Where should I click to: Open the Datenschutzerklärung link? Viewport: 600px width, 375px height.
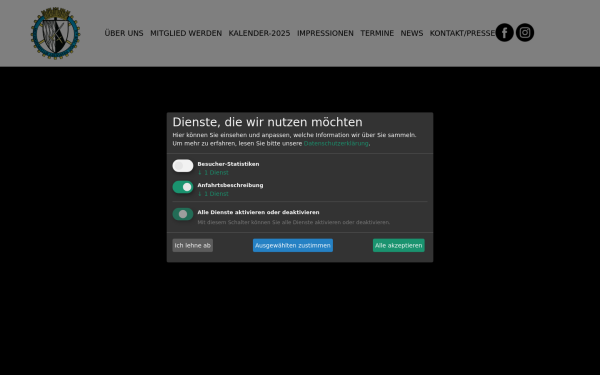pyautogui.click(x=336, y=143)
